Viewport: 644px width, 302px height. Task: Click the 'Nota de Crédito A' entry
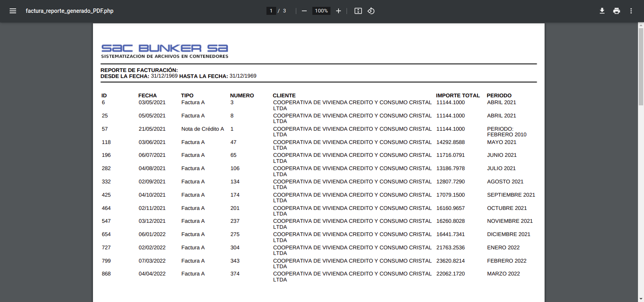click(x=202, y=129)
